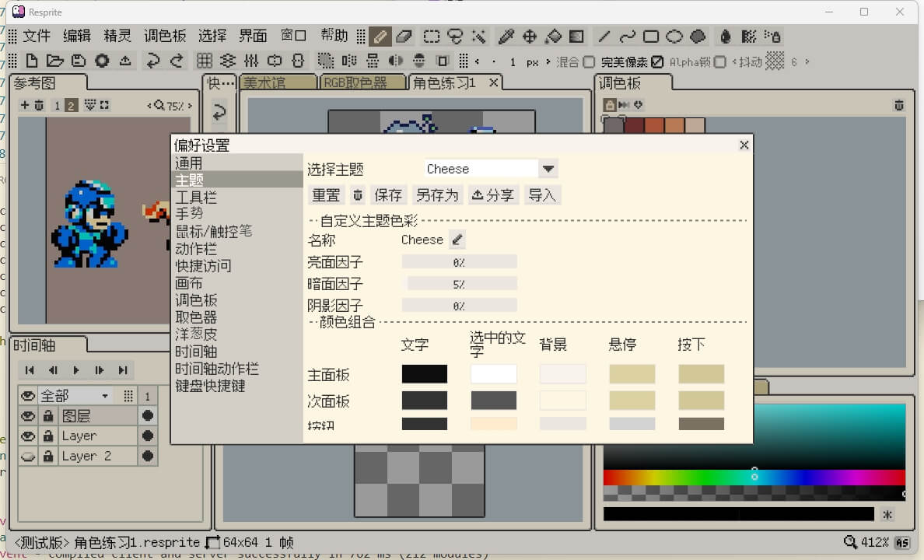
Task: Toggle the 完美像素 checkbox
Action: [657, 61]
